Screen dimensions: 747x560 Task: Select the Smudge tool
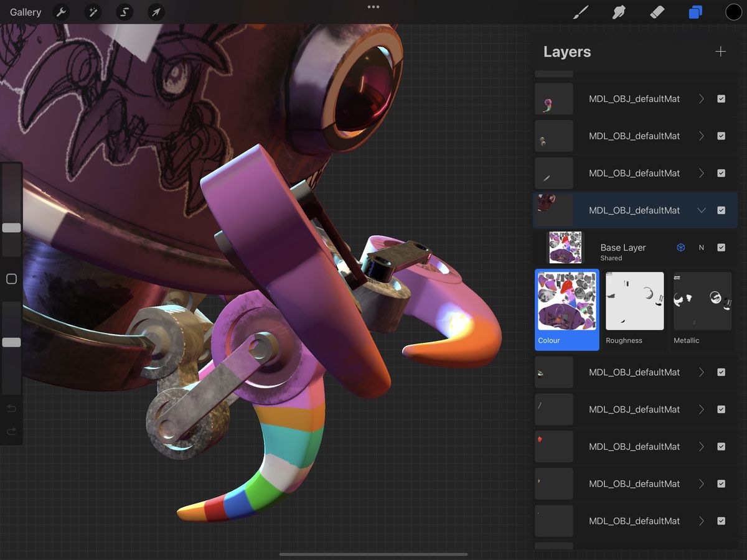point(618,12)
